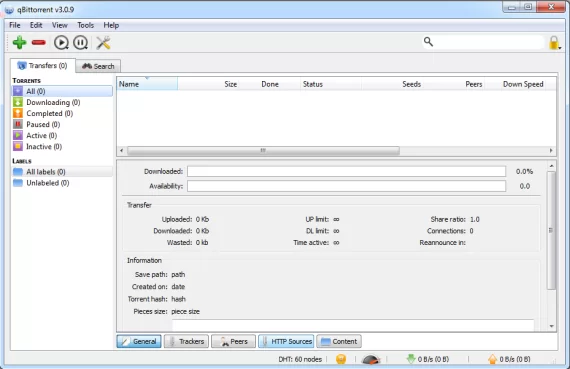Open the View menu
570x369 pixels.
tap(60, 25)
